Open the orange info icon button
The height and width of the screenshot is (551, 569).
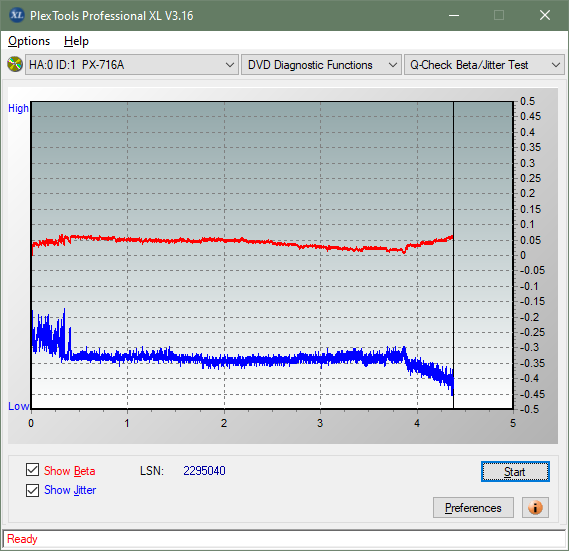point(535,507)
